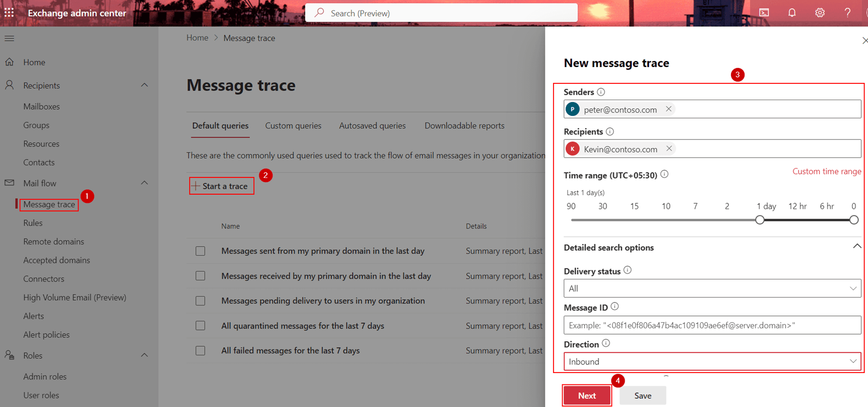Open Connectors under Mail flow

tap(44, 279)
